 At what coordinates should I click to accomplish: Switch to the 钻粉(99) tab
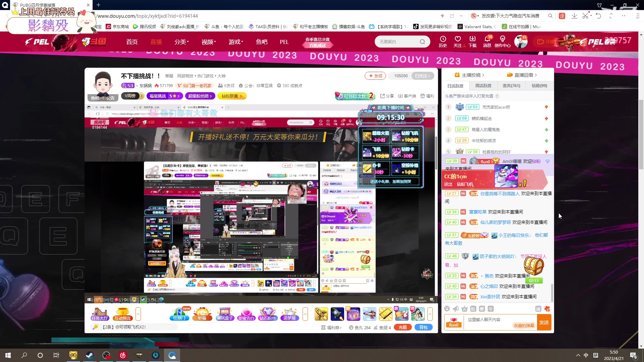(x=539, y=86)
